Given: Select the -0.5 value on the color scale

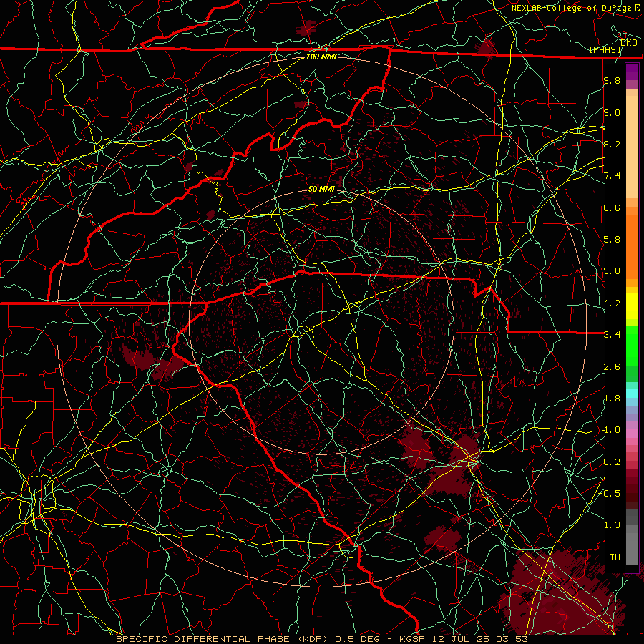Looking at the screenshot, I should pyautogui.click(x=609, y=493).
